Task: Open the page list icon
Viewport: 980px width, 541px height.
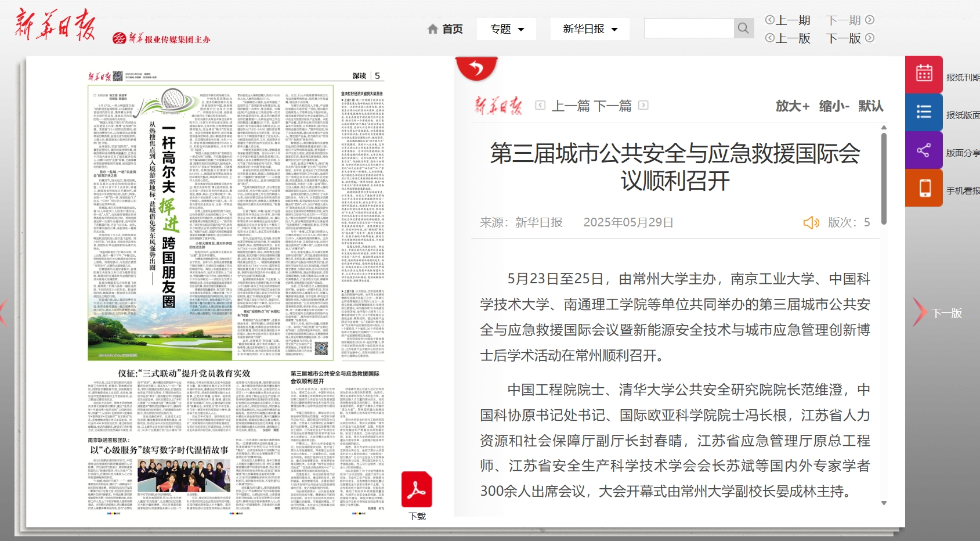Action: point(924,112)
